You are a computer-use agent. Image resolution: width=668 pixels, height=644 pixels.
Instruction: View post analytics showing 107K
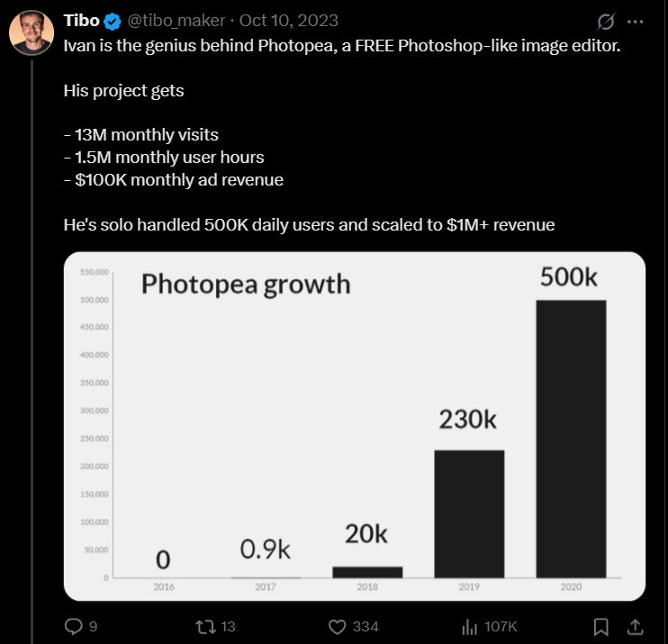click(x=469, y=626)
